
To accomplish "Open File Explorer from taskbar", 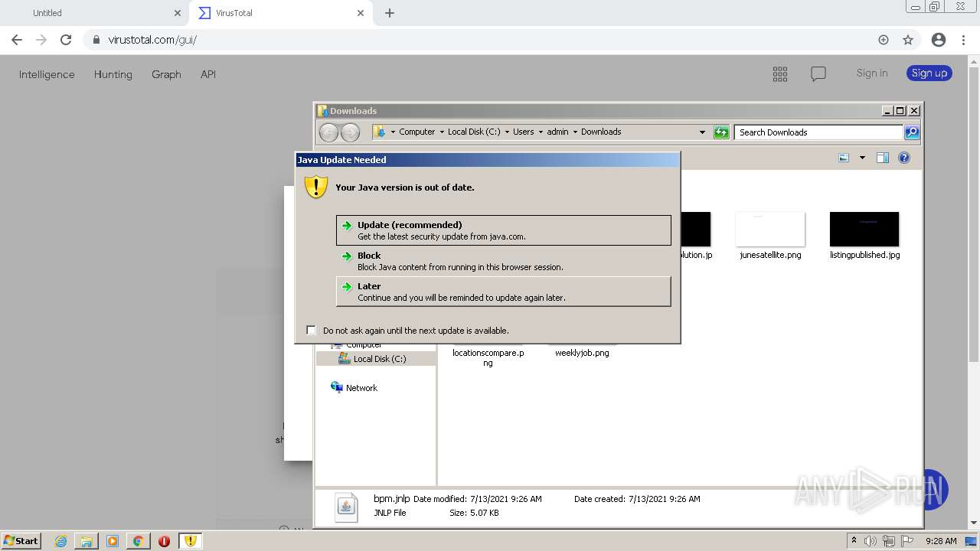I will click(87, 541).
